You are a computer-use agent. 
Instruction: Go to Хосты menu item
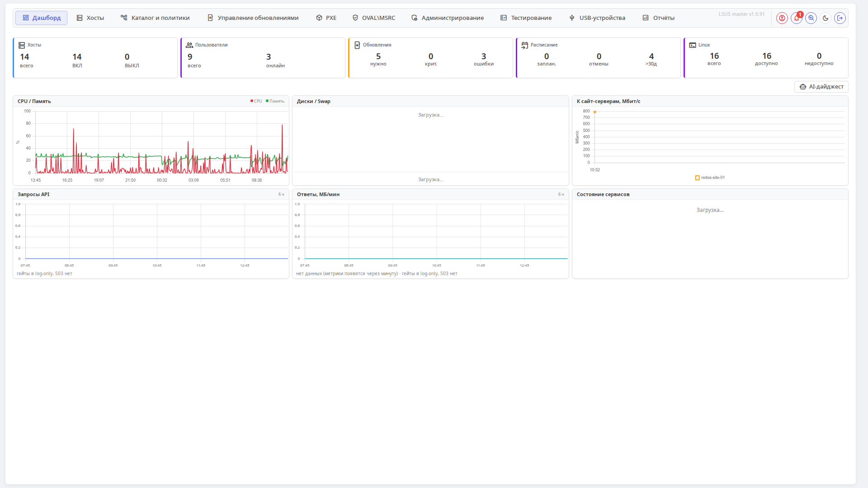tap(90, 18)
